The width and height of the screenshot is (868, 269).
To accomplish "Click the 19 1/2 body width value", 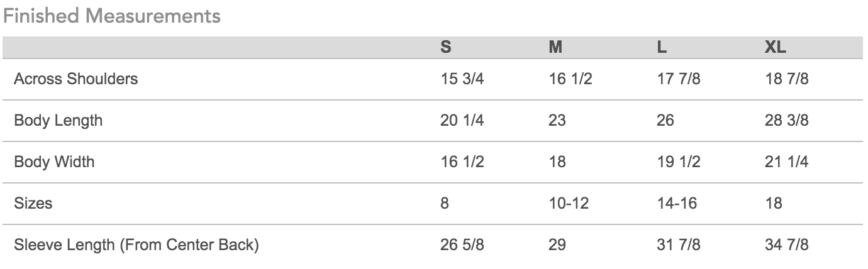I will click(678, 162).
